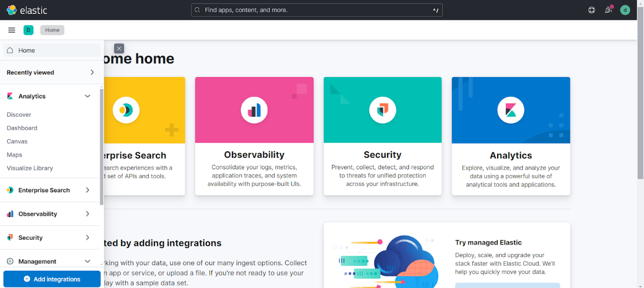Open Maps from the Analytics menu
Image resolution: width=644 pixels, height=288 pixels.
click(14, 155)
